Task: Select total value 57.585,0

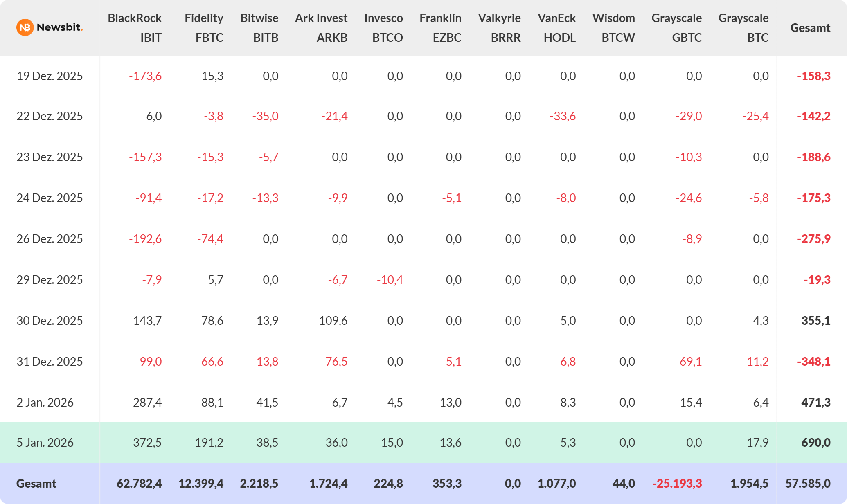Action: point(808,484)
